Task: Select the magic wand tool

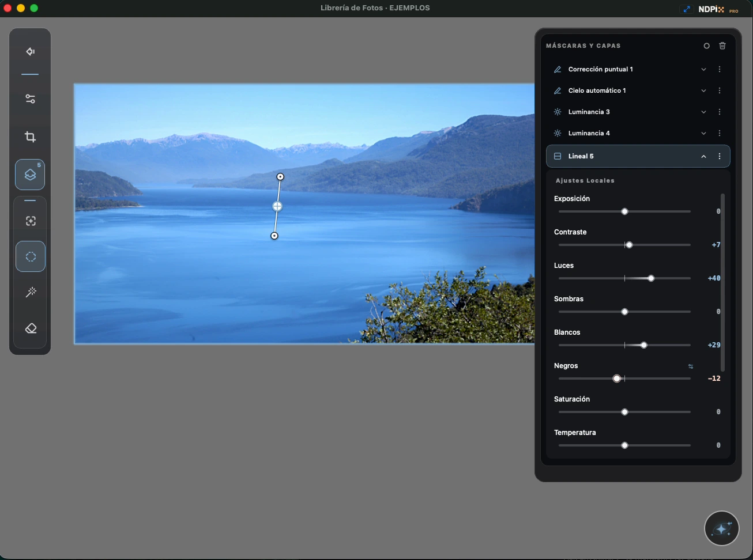Action: [31, 293]
